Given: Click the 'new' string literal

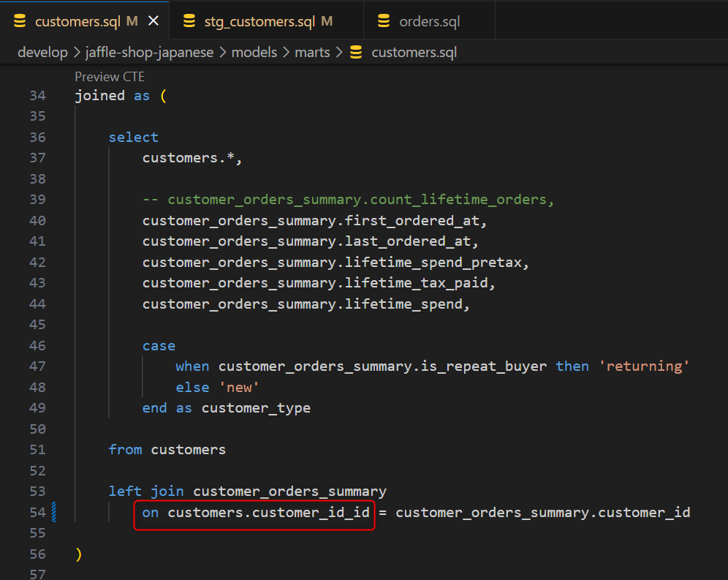Looking at the screenshot, I should pyautogui.click(x=238, y=388).
